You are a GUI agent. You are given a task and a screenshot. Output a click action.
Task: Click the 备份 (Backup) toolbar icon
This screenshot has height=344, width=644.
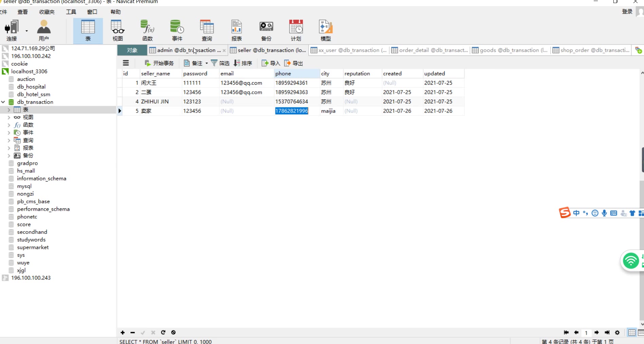(266, 30)
